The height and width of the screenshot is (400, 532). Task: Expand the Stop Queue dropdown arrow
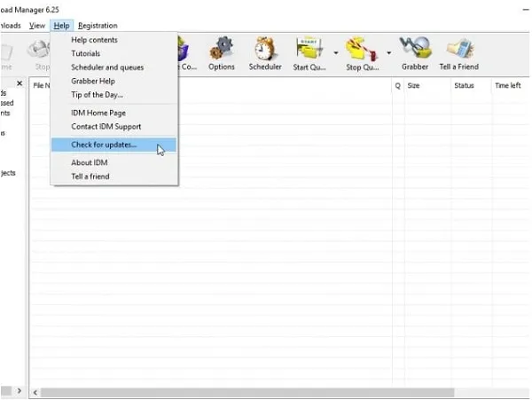click(387, 52)
